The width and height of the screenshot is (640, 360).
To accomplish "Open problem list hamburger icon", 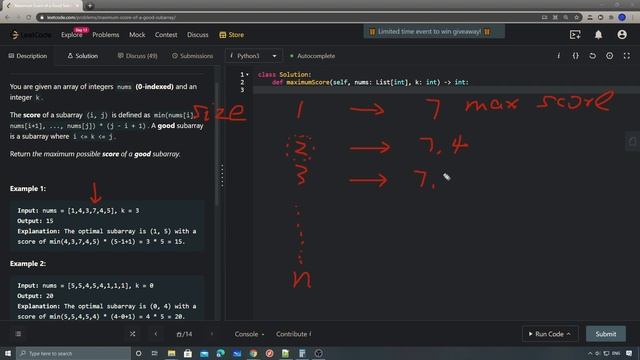I will [18, 334].
